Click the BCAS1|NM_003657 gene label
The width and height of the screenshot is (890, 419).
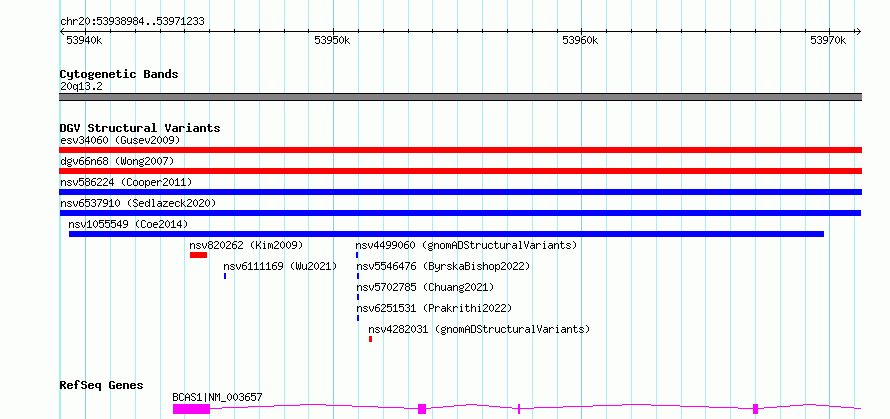[217, 397]
